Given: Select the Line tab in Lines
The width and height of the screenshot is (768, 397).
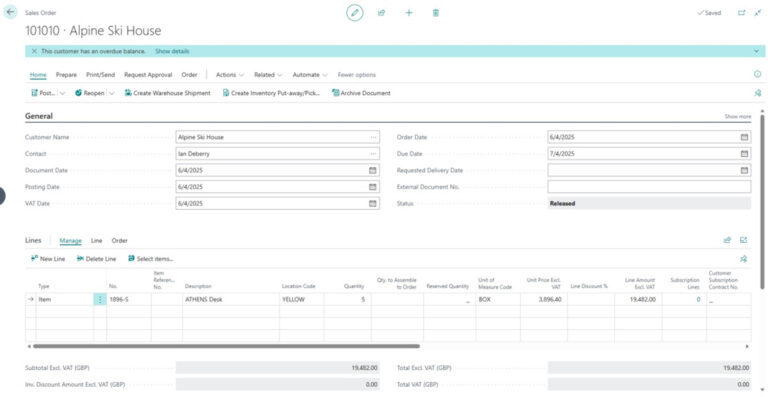Looking at the screenshot, I should click(x=96, y=241).
